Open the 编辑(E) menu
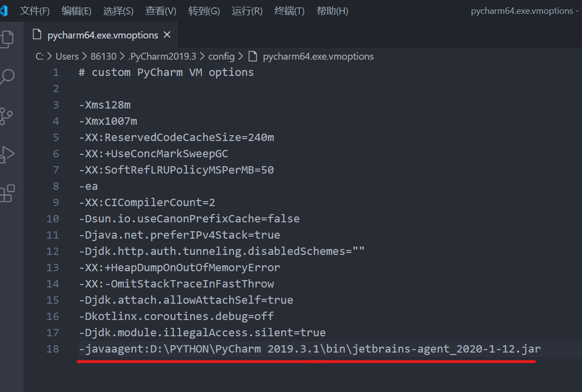 (76, 11)
